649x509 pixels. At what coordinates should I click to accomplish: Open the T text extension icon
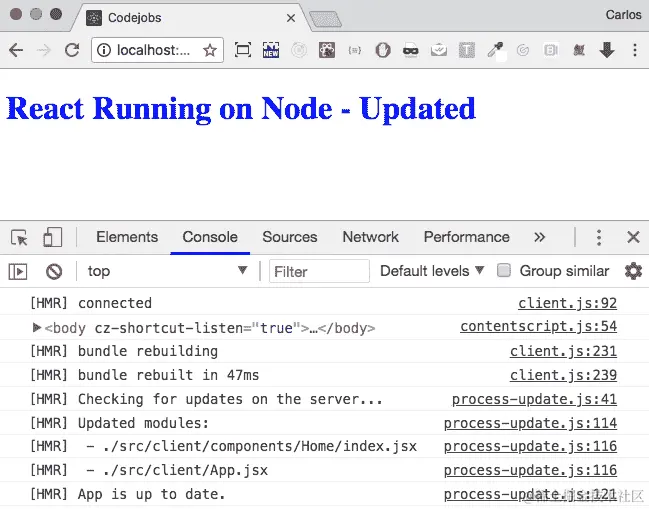(467, 50)
